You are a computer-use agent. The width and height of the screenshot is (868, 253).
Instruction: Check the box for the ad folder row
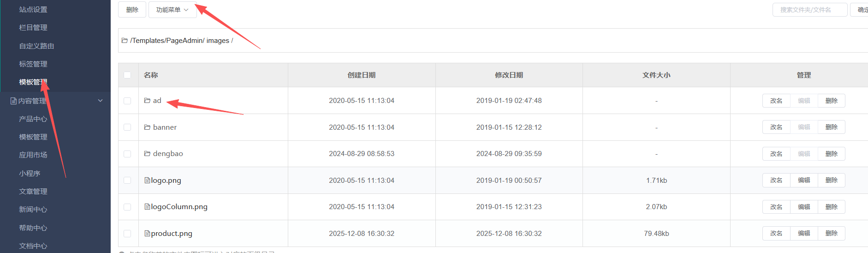127,101
